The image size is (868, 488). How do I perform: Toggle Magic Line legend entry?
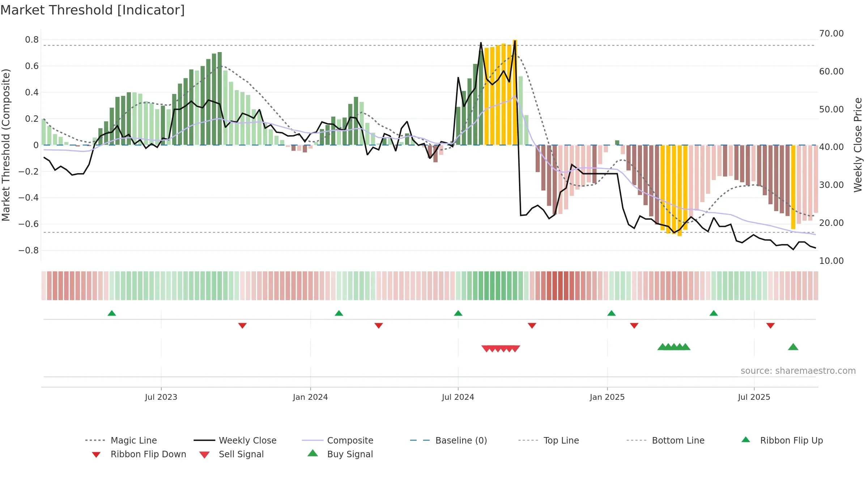121,440
